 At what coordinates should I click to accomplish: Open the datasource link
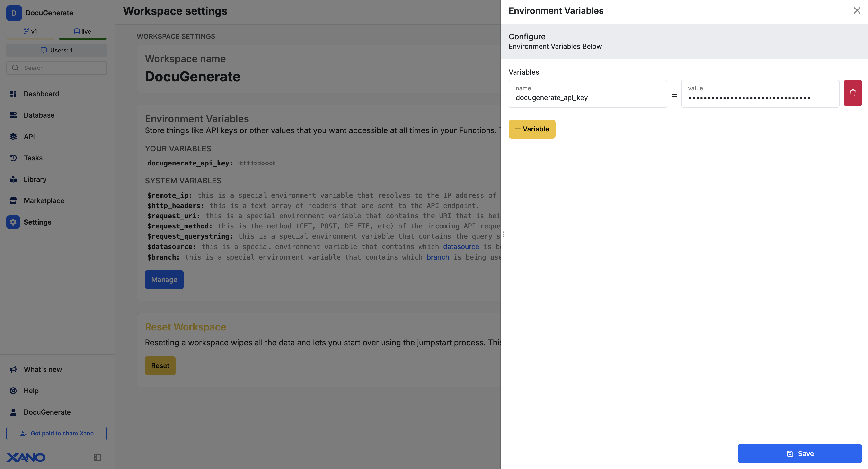(x=461, y=246)
